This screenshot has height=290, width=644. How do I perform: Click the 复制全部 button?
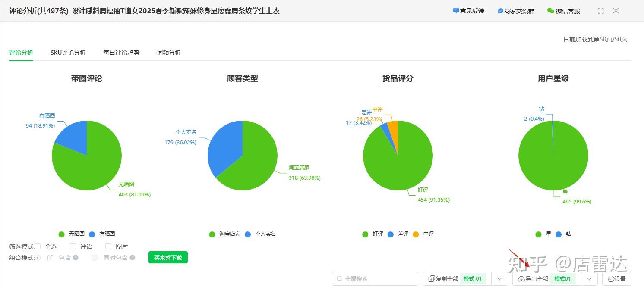457,279
